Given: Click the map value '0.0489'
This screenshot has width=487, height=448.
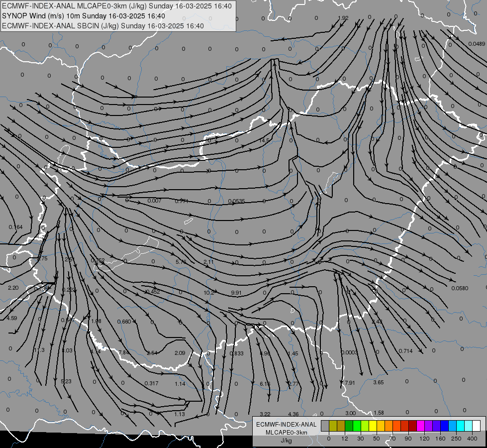Looking at the screenshot, I should [x=477, y=44].
